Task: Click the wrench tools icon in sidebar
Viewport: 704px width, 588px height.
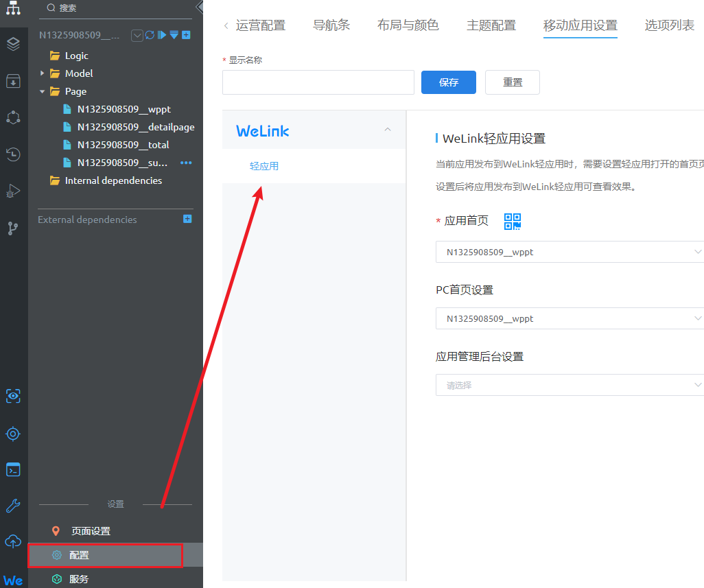Action: pyautogui.click(x=13, y=506)
